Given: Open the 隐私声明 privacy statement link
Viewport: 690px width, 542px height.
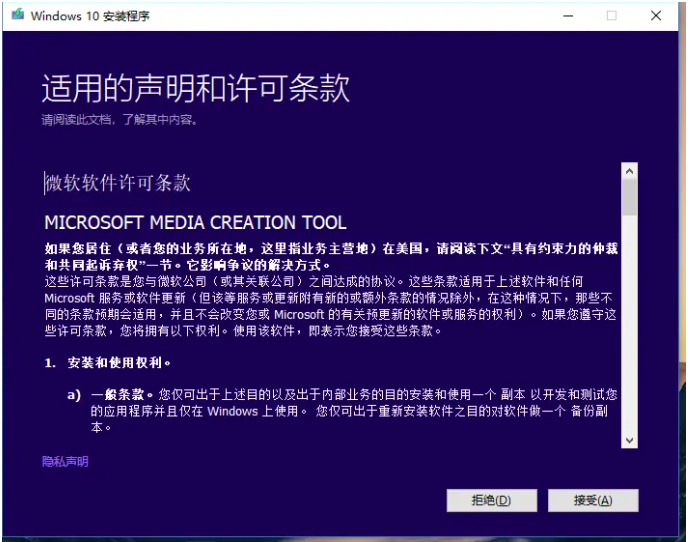Looking at the screenshot, I should click(65, 461).
